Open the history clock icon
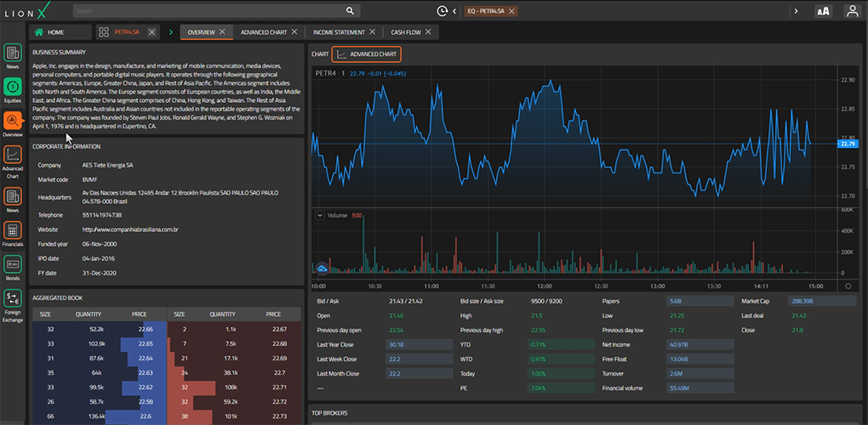The width and height of the screenshot is (868, 425). click(443, 11)
